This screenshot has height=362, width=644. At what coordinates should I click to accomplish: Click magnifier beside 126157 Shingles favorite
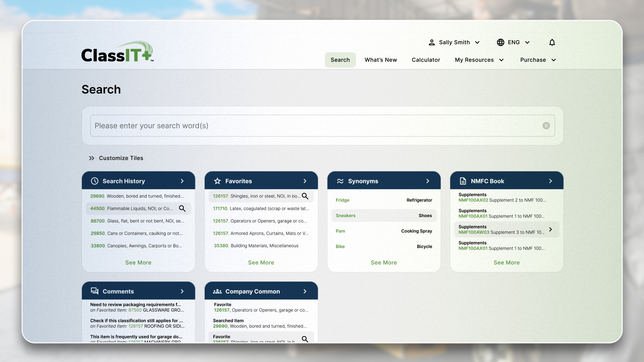point(305,196)
